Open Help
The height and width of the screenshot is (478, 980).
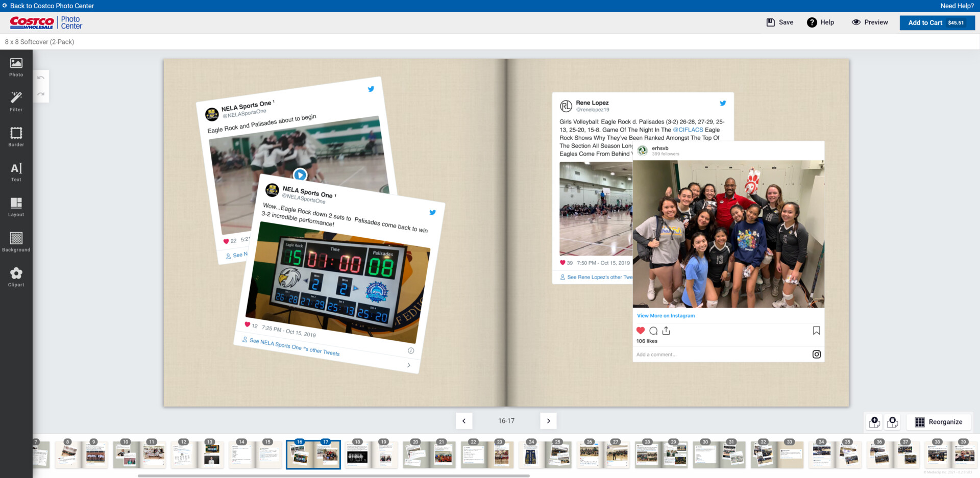click(x=820, y=22)
